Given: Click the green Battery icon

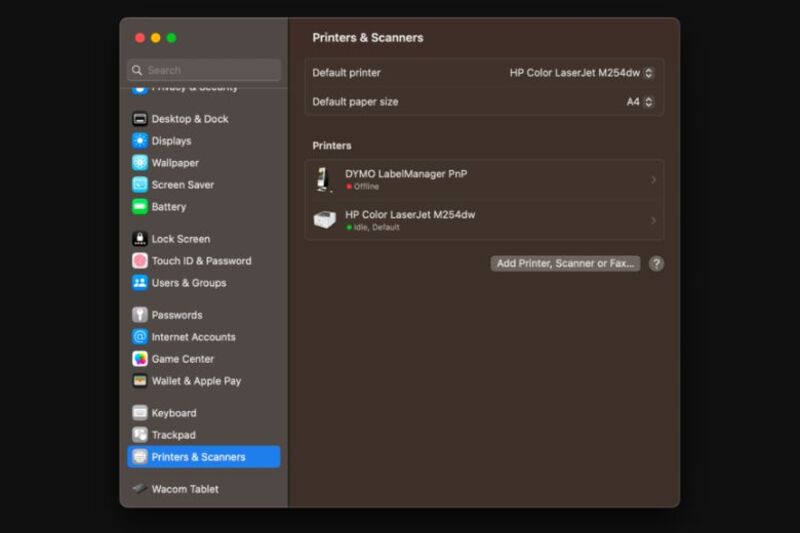Looking at the screenshot, I should 140,207.
